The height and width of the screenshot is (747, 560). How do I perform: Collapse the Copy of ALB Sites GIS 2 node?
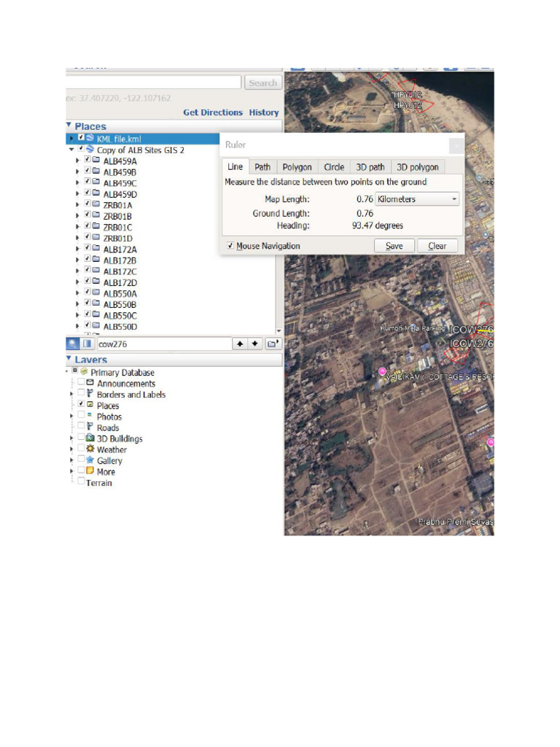(x=71, y=149)
